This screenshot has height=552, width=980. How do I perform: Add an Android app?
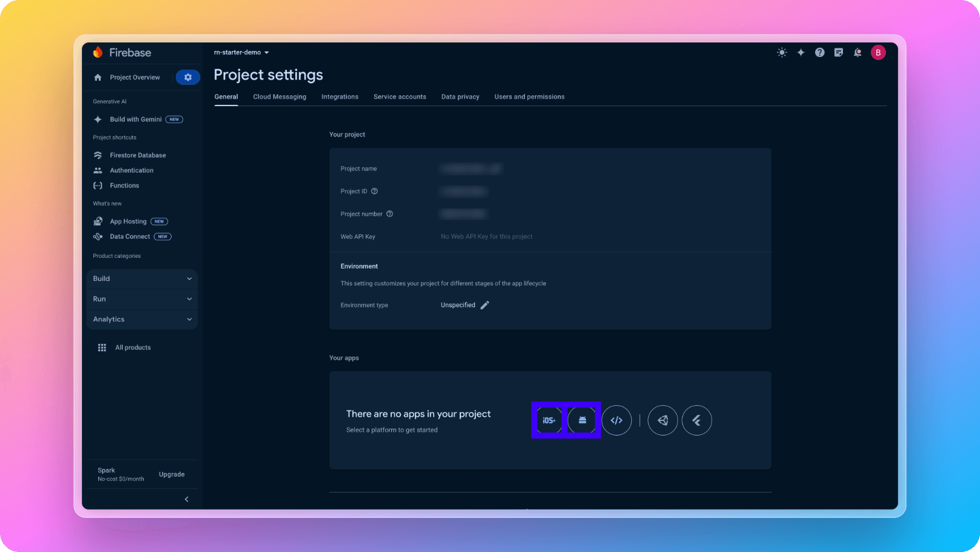tap(582, 420)
